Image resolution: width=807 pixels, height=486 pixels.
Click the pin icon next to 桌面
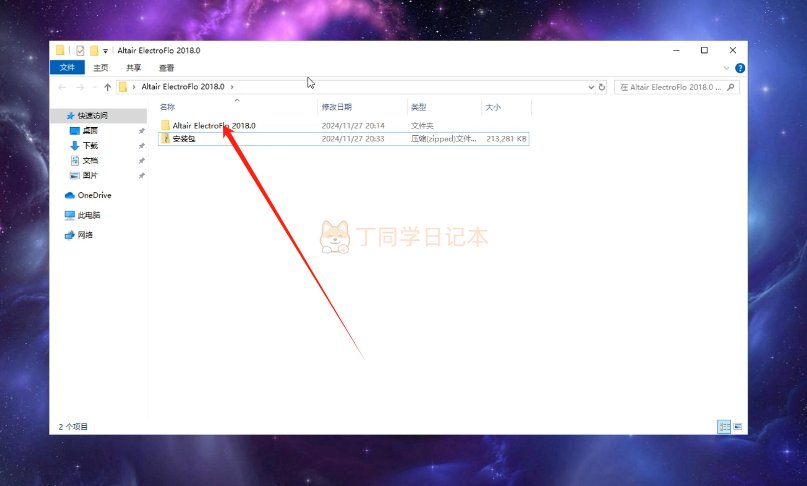142,131
